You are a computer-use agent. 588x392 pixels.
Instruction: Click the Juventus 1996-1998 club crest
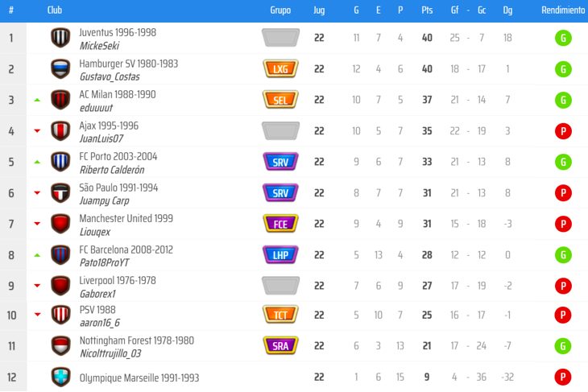coord(60,38)
